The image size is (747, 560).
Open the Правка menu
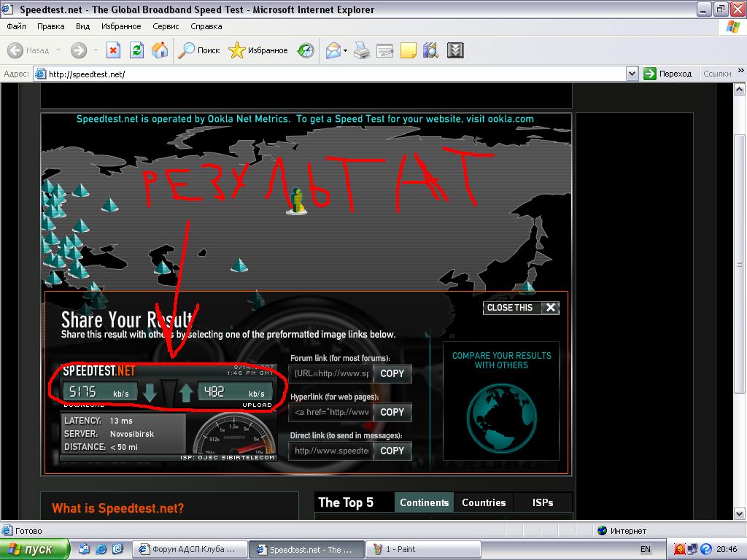pyautogui.click(x=50, y=26)
